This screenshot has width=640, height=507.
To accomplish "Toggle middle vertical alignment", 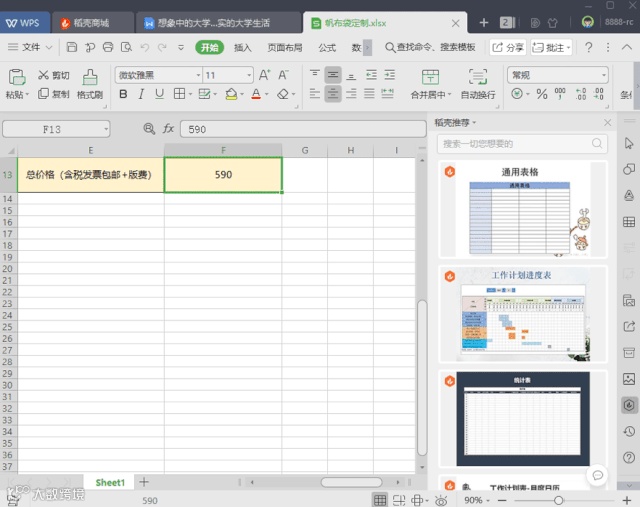I will (333, 75).
